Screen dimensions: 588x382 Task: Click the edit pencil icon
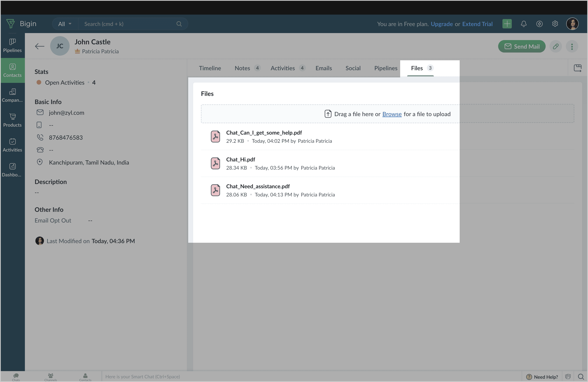tap(556, 46)
